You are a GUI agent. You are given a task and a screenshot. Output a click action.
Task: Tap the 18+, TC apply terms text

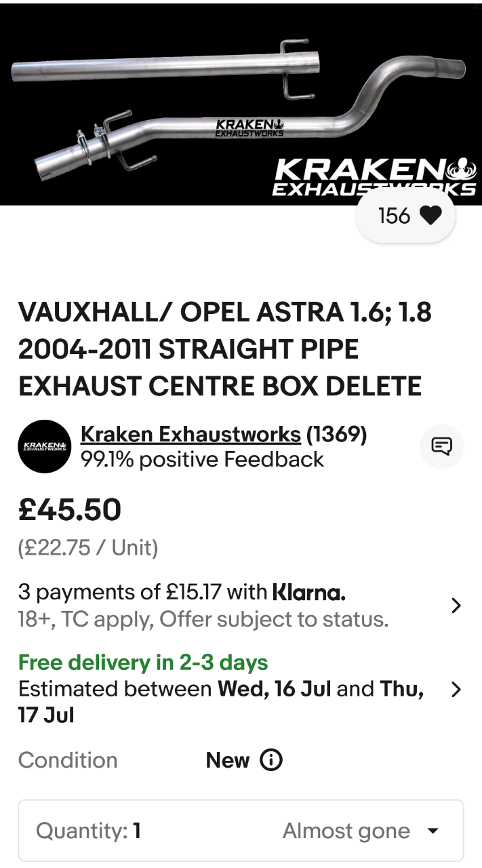click(x=203, y=620)
